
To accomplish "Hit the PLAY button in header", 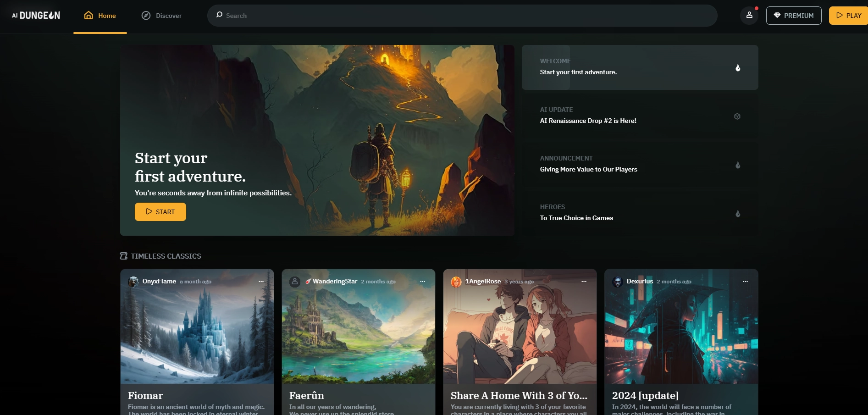I will pyautogui.click(x=848, y=16).
